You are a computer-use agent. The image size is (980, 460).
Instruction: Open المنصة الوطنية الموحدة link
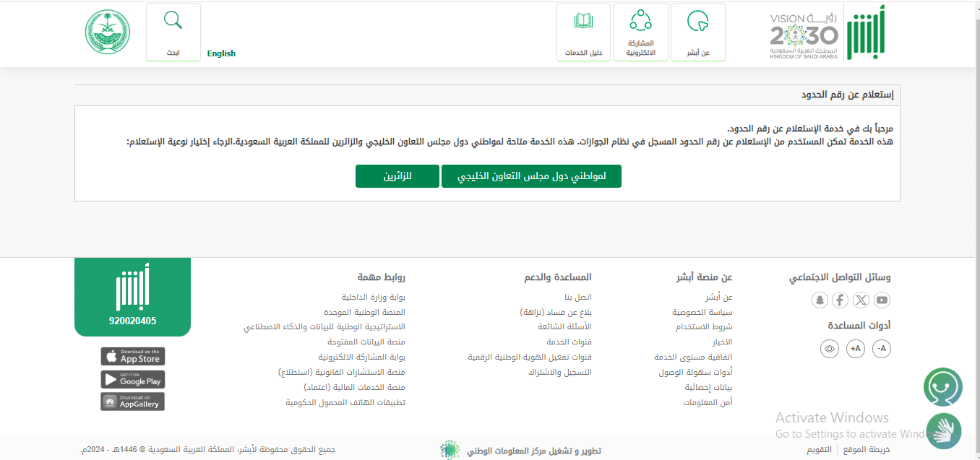[365, 312]
